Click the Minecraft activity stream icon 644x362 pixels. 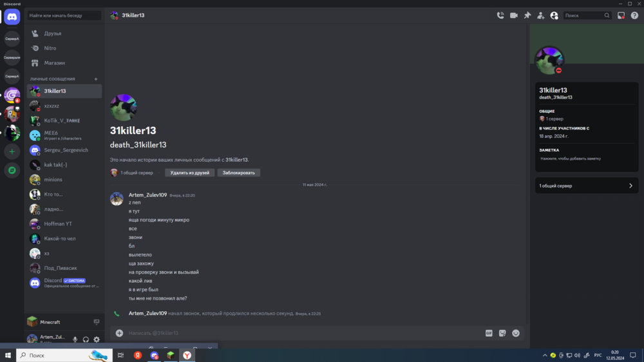pyautogui.click(x=97, y=322)
